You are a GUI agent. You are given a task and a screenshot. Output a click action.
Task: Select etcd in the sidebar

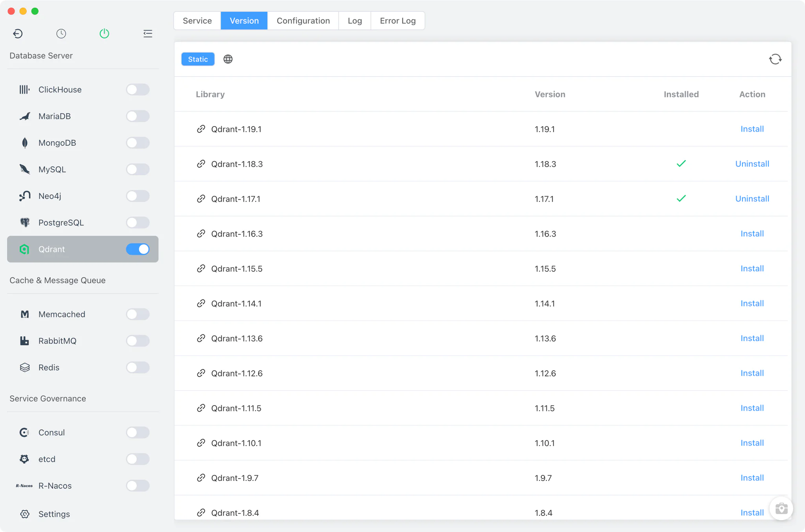coord(83,459)
